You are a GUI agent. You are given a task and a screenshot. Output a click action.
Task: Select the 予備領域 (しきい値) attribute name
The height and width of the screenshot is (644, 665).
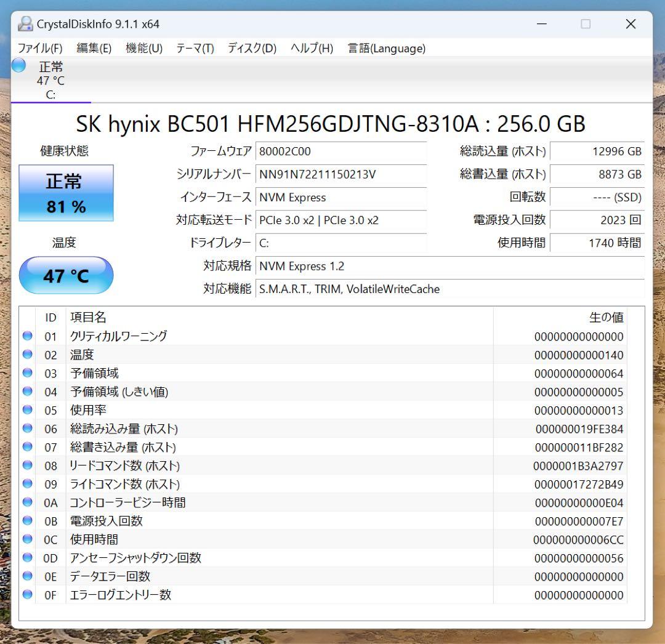119,392
